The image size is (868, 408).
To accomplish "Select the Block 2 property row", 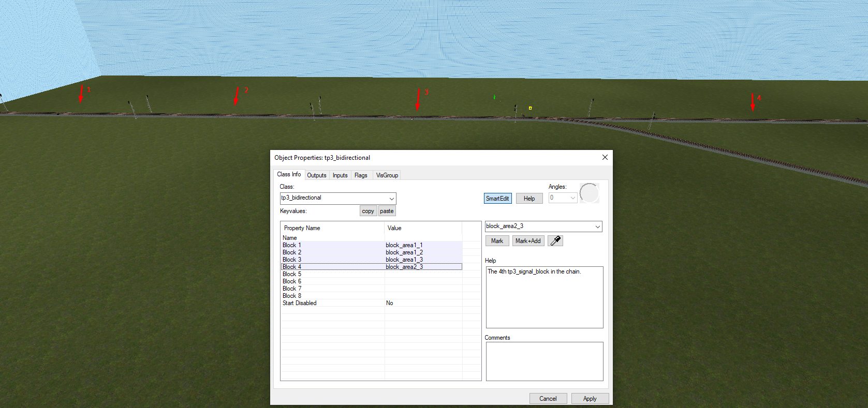I will (x=371, y=252).
